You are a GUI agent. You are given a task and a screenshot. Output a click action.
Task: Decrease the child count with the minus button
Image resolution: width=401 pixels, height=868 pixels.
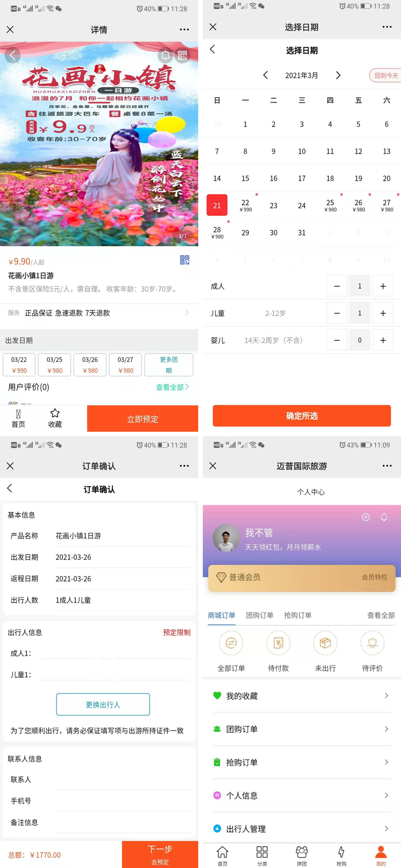coord(337,313)
